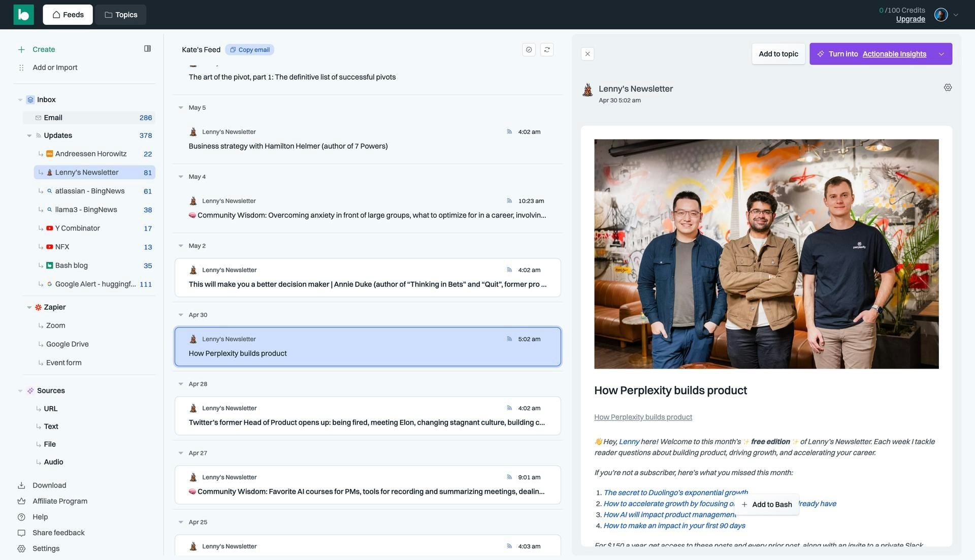Click the Upgrade credits link
The image size is (975, 560).
[910, 19]
